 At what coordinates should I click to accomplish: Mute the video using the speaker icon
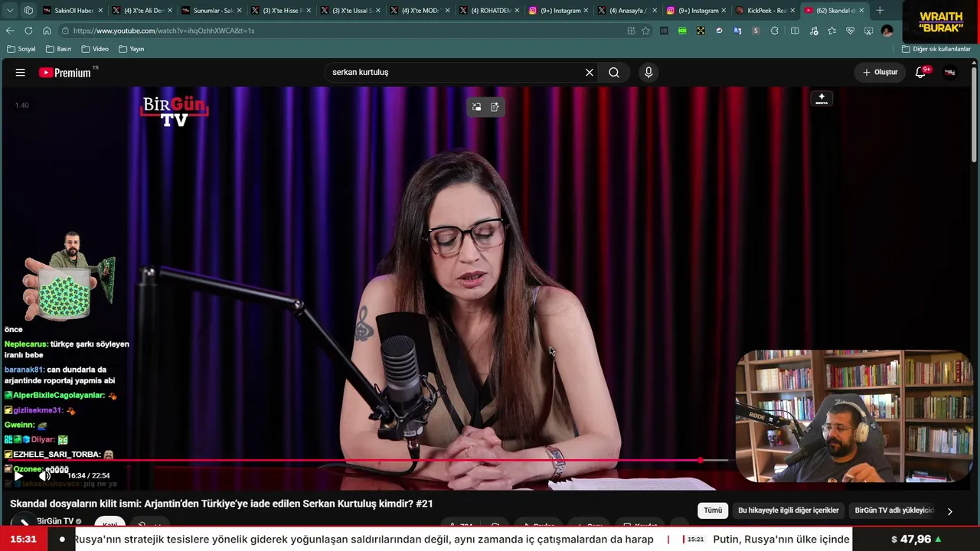tap(45, 475)
